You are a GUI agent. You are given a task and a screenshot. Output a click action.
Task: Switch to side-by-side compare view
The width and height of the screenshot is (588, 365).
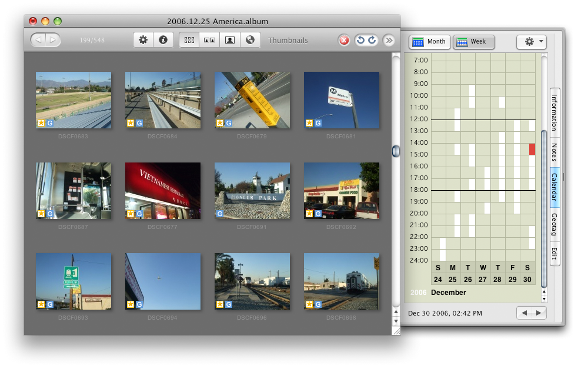point(209,40)
